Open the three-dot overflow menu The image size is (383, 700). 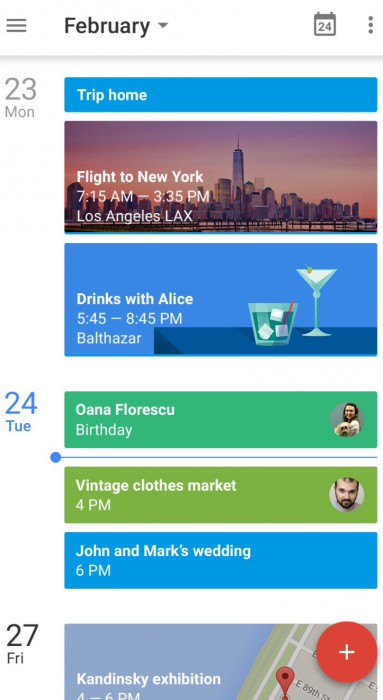370,25
